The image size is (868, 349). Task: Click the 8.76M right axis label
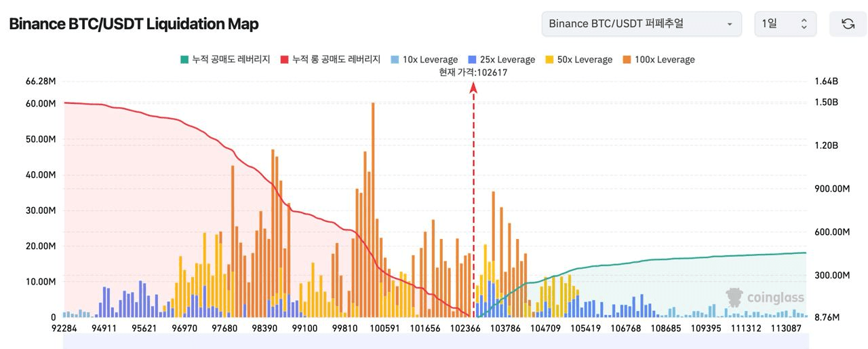pos(826,317)
